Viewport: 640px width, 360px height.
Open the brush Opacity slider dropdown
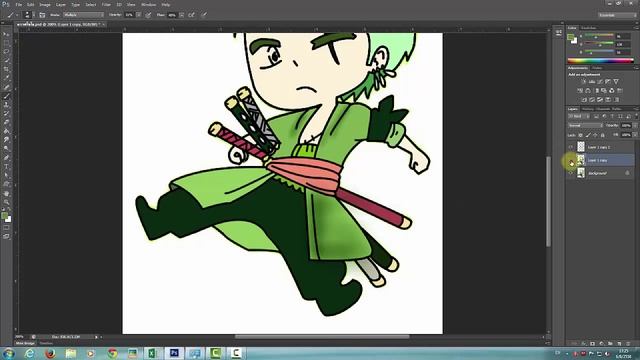(139, 15)
